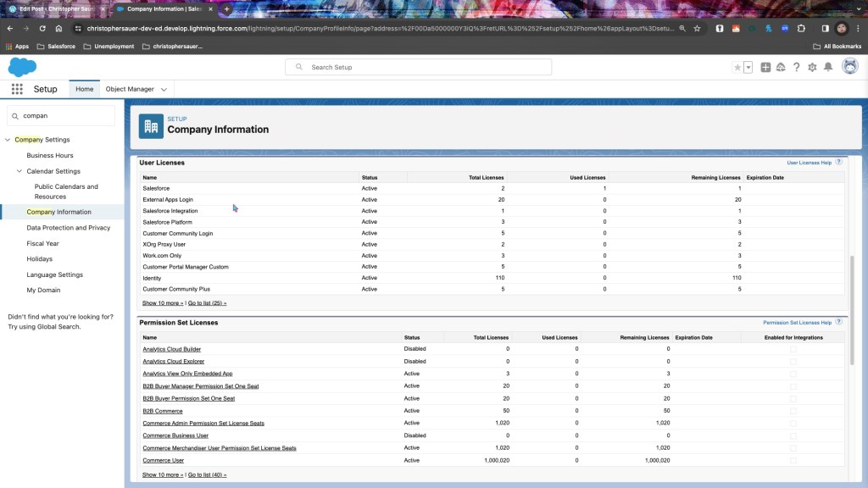This screenshot has height=488, width=868.
Task: Click the favorites star icon
Action: pos(737,67)
